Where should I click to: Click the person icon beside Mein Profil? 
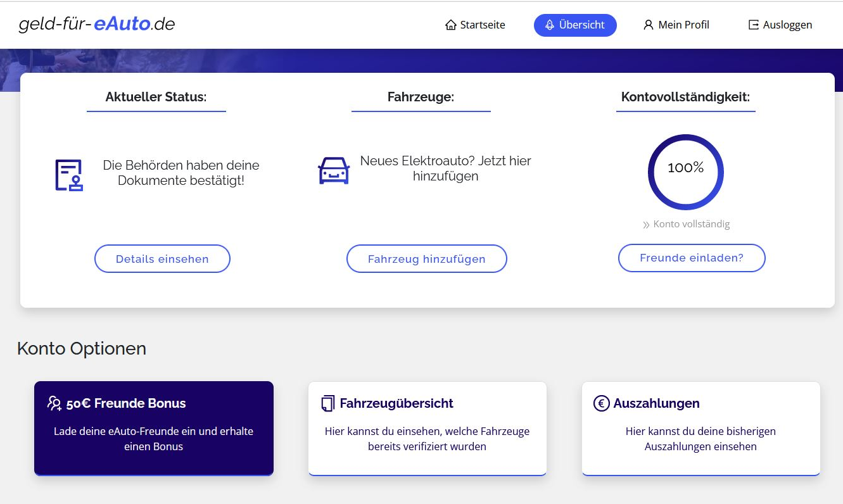(648, 25)
